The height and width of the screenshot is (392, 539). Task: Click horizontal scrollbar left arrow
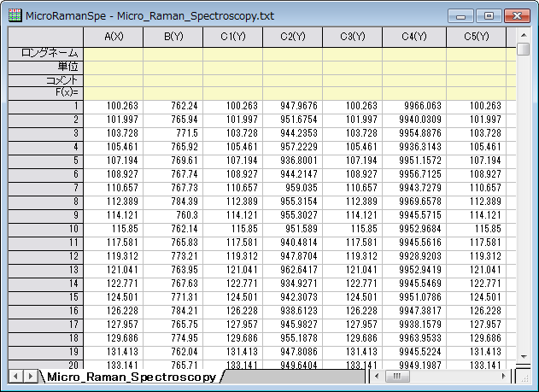[x=377, y=376]
